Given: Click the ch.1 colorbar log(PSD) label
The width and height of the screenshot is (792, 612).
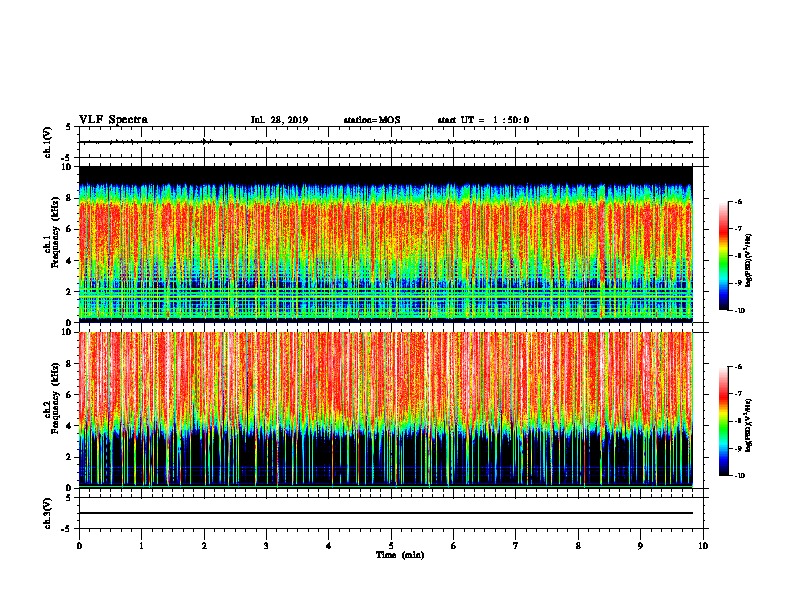Looking at the screenshot, I should [749, 260].
